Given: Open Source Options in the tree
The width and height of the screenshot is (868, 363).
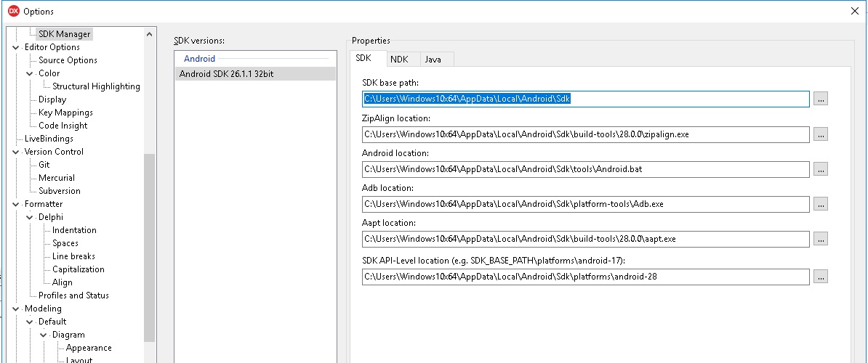Looking at the screenshot, I should tap(68, 60).
